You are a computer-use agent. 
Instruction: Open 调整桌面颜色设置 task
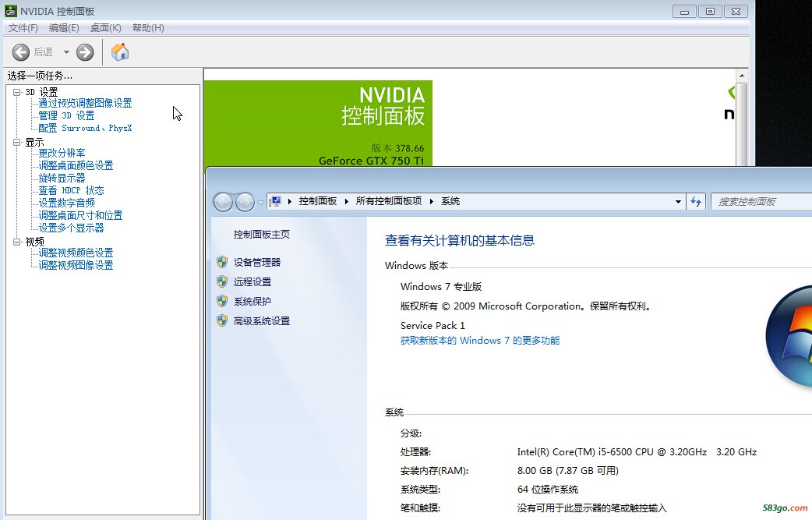[x=76, y=165]
